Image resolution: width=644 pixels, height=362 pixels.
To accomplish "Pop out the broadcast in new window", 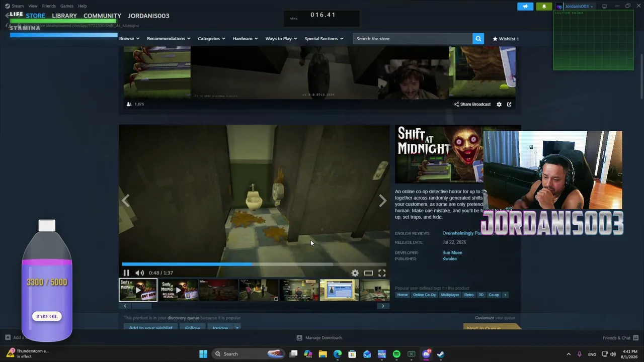I will point(509,104).
